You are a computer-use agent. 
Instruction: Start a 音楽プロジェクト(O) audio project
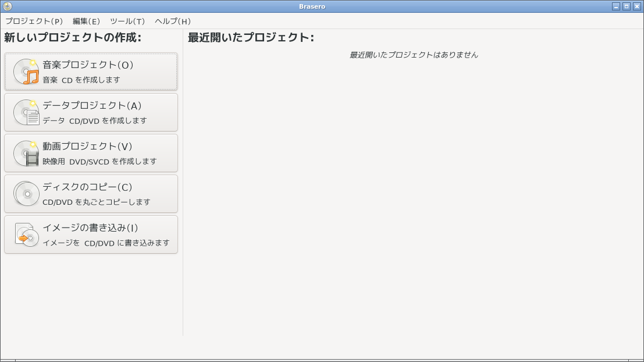click(91, 72)
